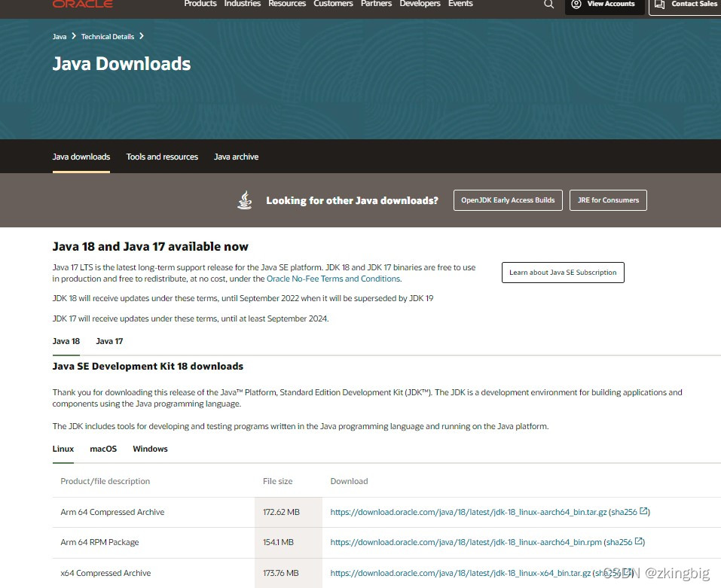Open the Resources menu
This screenshot has height=588, width=721.
[287, 4]
